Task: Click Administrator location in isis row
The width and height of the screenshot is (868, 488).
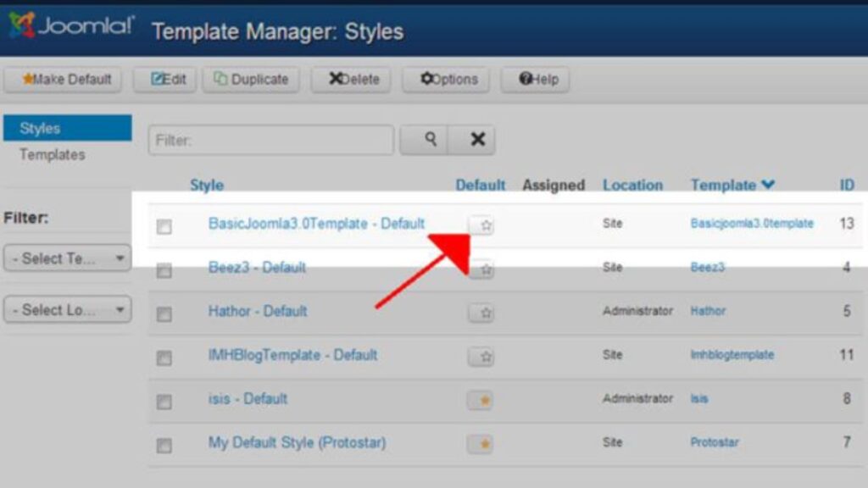Action: (637, 398)
